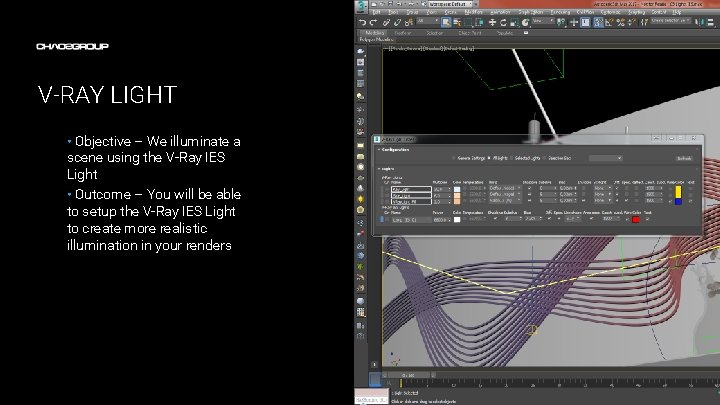Switch to the Object Paint ribbon tab
The height and width of the screenshot is (405, 720).
coord(469,33)
